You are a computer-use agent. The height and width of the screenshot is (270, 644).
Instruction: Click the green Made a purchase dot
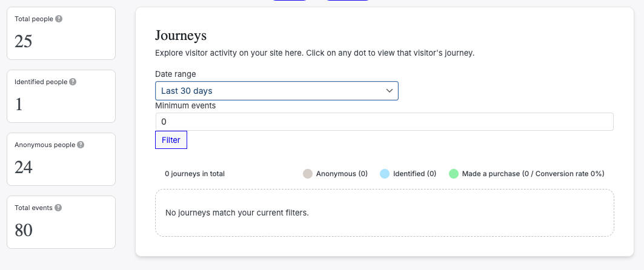[x=454, y=174]
